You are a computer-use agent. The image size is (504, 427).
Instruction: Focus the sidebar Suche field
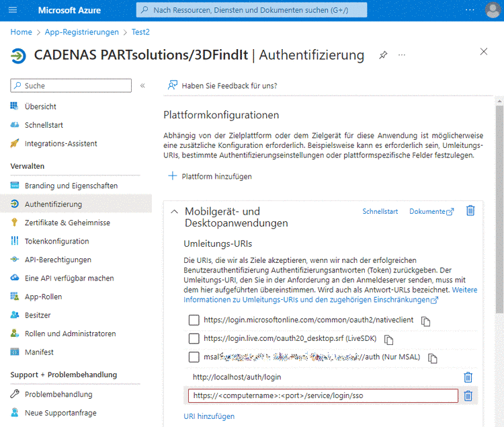click(71, 85)
